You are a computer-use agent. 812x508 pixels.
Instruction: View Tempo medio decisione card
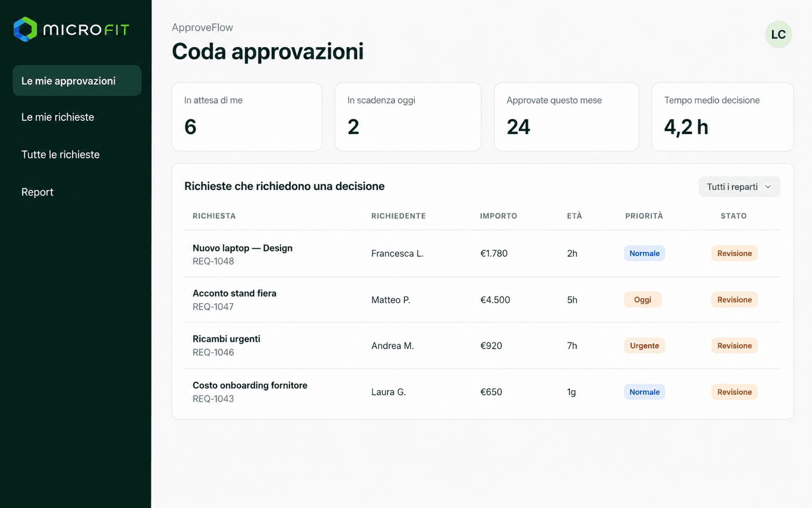point(722,117)
